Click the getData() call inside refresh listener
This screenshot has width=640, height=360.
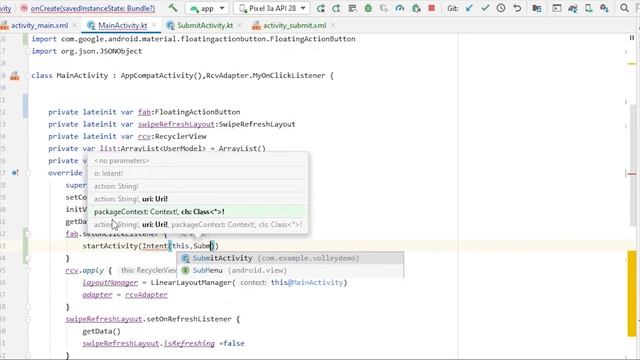pos(102,331)
